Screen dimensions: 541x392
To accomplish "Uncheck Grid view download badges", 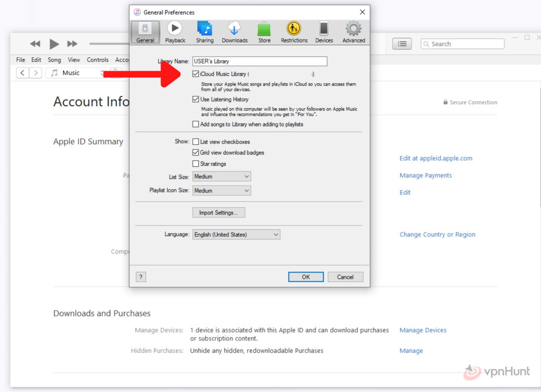I will click(x=196, y=152).
